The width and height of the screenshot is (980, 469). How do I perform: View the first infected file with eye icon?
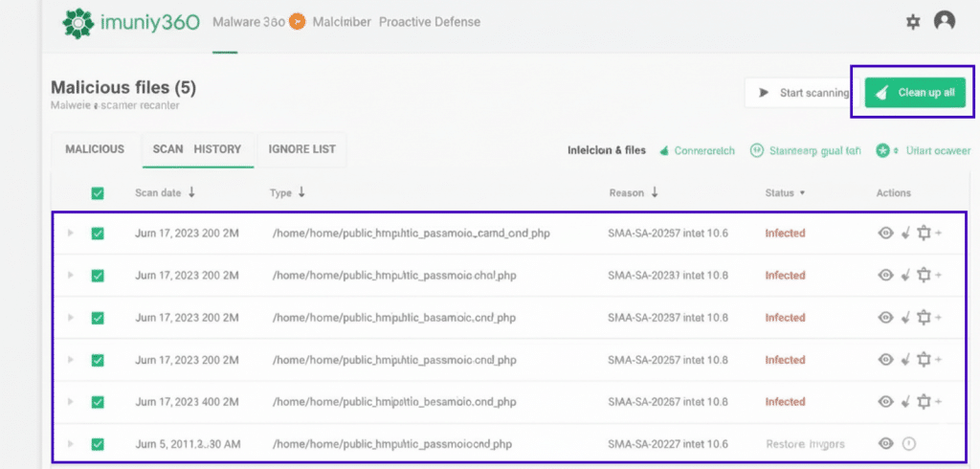click(886, 233)
